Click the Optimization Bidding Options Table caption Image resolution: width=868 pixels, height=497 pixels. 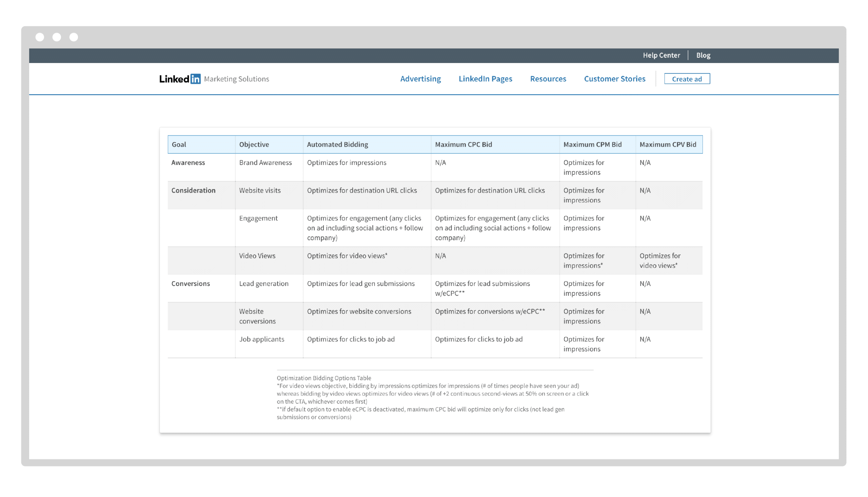323,378
